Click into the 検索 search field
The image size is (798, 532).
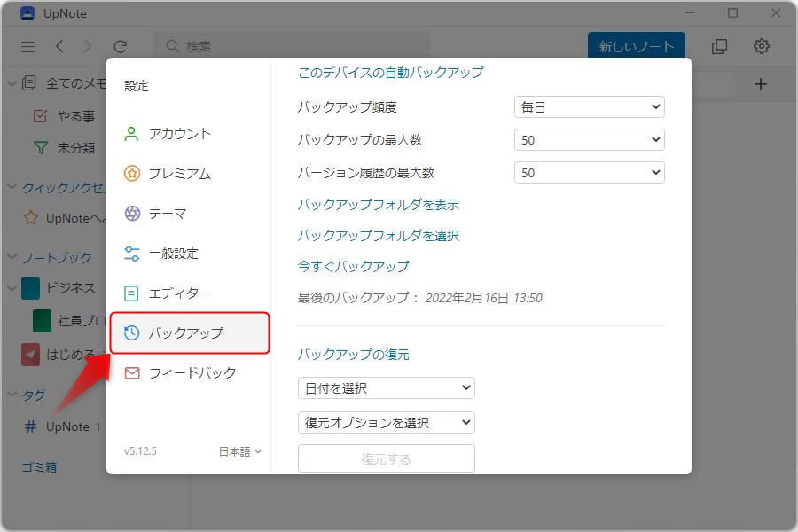coord(291,46)
